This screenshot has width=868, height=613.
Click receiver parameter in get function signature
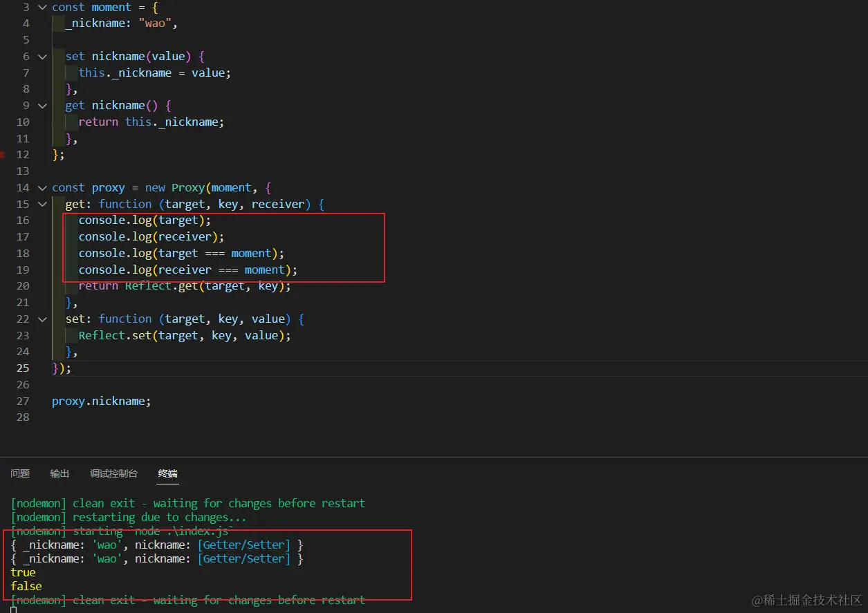(277, 204)
